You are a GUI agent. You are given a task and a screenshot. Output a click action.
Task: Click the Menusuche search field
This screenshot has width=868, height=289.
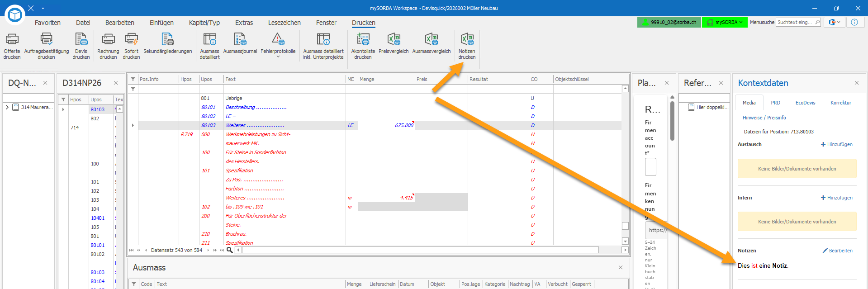798,22
